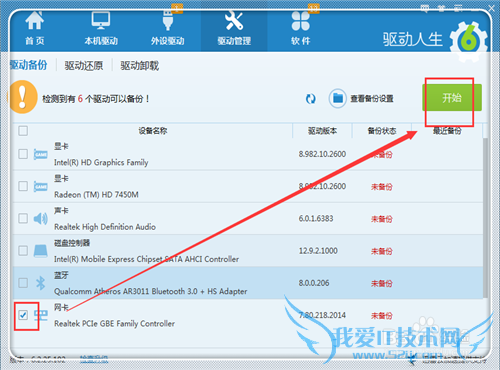Click the 未备份 status in the Bluetooth row

(x=382, y=283)
